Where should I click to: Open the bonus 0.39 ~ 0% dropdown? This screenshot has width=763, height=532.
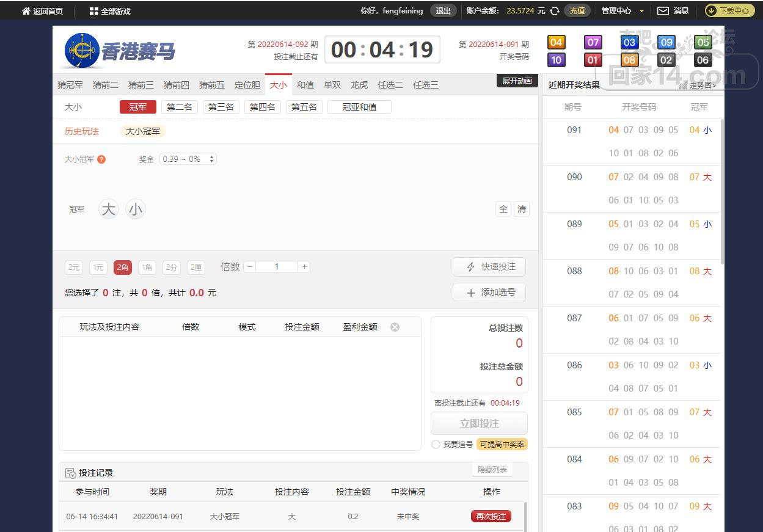pyautogui.click(x=188, y=159)
